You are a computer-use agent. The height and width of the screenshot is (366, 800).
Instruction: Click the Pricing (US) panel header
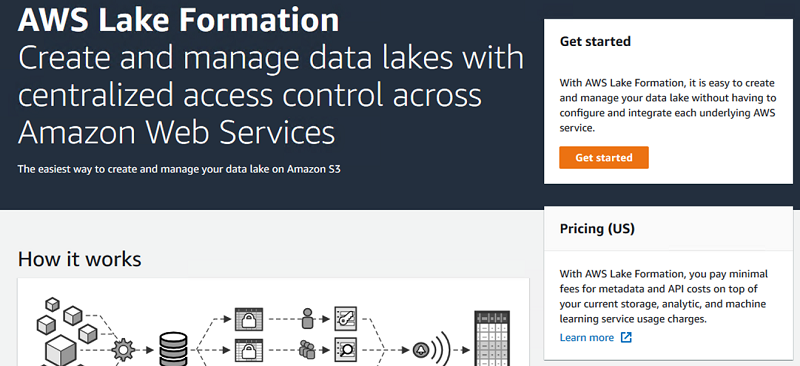(668, 229)
